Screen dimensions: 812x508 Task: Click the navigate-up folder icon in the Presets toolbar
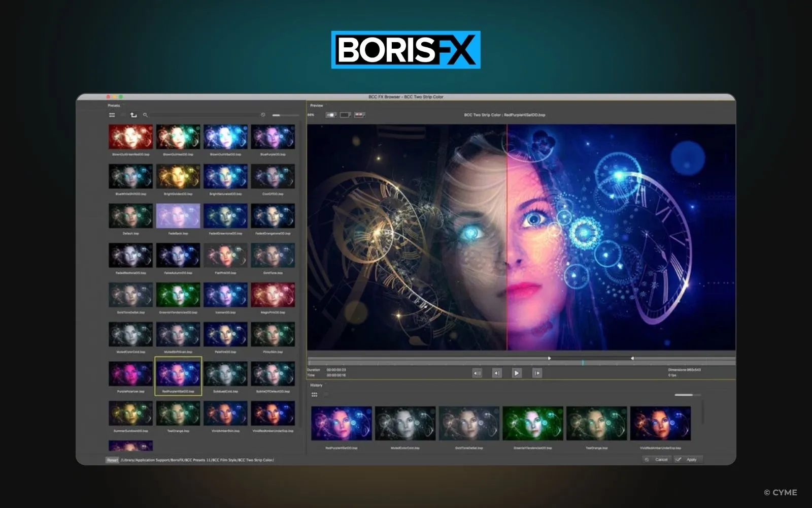pos(133,115)
